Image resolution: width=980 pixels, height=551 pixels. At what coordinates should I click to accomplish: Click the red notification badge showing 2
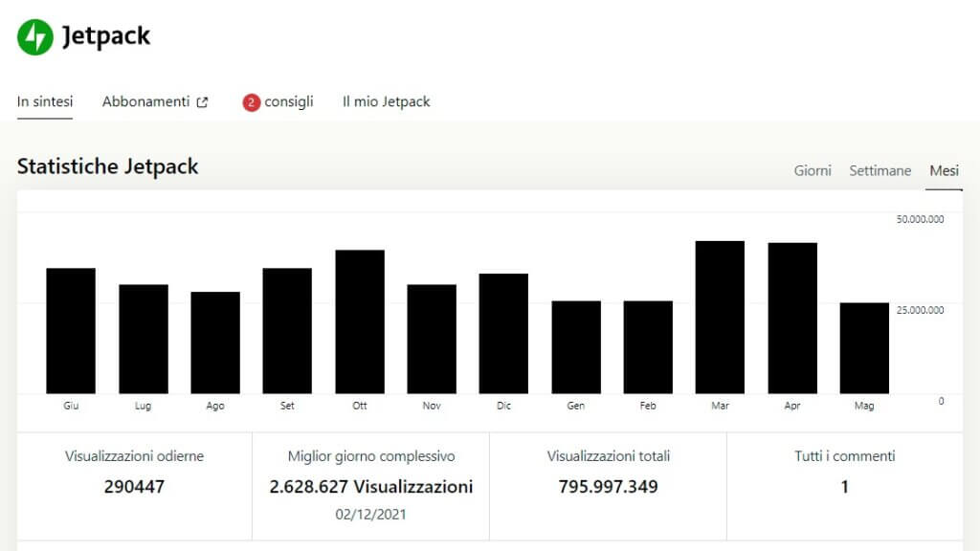tap(252, 102)
